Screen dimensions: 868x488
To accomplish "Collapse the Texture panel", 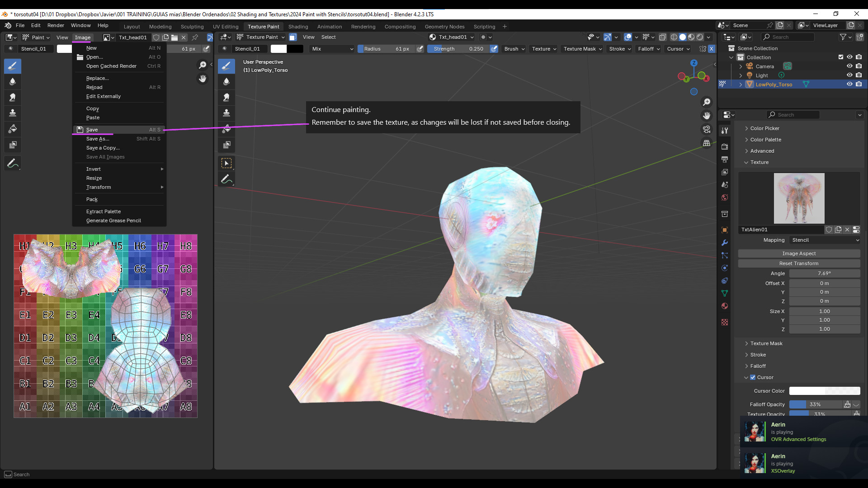I will click(x=759, y=162).
